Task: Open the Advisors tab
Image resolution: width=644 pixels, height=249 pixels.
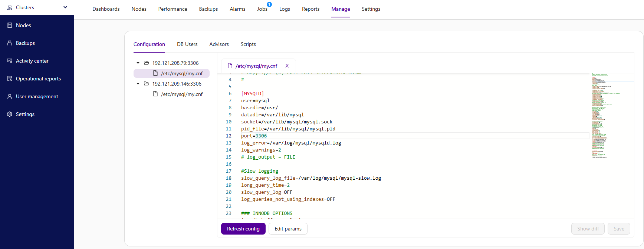Action: pyautogui.click(x=219, y=44)
